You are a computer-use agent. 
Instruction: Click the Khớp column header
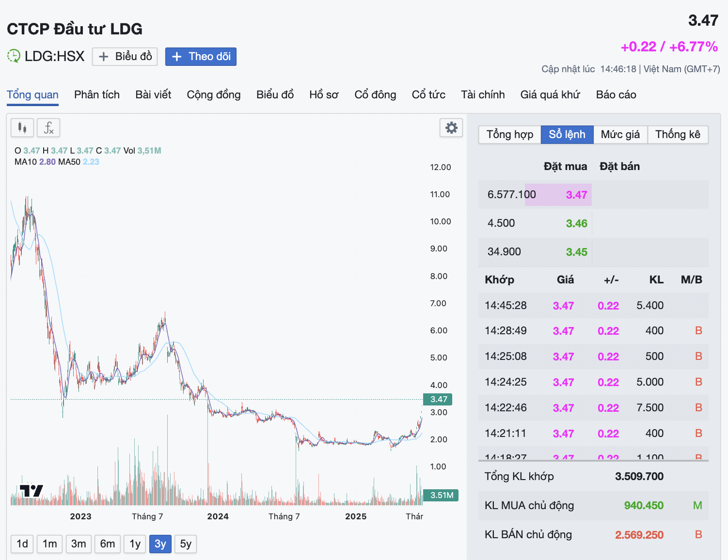[499, 280]
